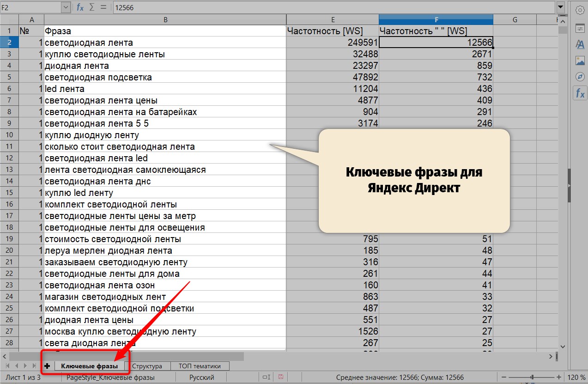Select cell магазин светодиодных лент
The height and width of the screenshot is (384, 588).
[165, 297]
